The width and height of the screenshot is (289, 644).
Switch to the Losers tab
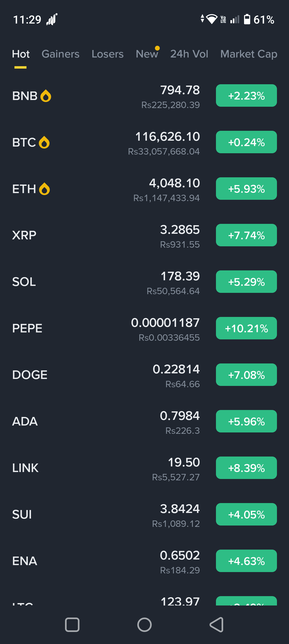(108, 54)
